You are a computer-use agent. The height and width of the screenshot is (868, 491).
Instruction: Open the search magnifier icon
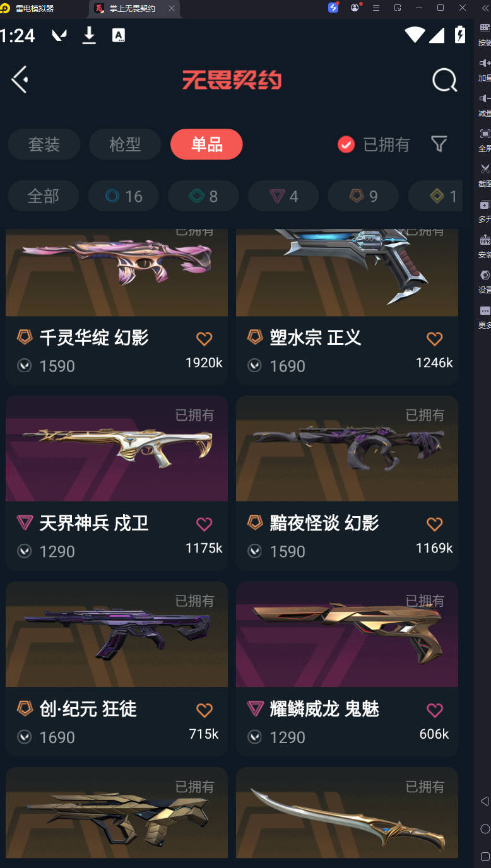pyautogui.click(x=444, y=80)
